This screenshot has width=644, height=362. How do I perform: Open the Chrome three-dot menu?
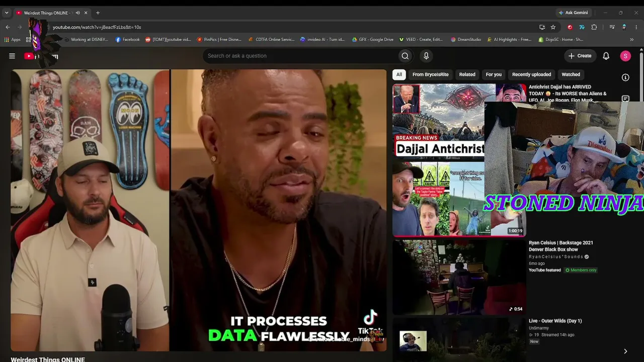pyautogui.click(x=636, y=27)
